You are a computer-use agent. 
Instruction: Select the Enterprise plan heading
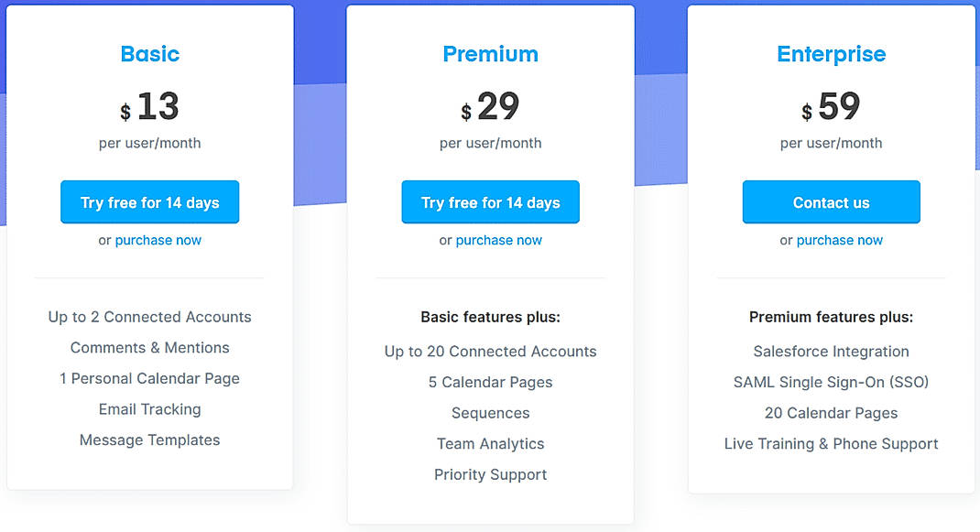pyautogui.click(x=831, y=54)
